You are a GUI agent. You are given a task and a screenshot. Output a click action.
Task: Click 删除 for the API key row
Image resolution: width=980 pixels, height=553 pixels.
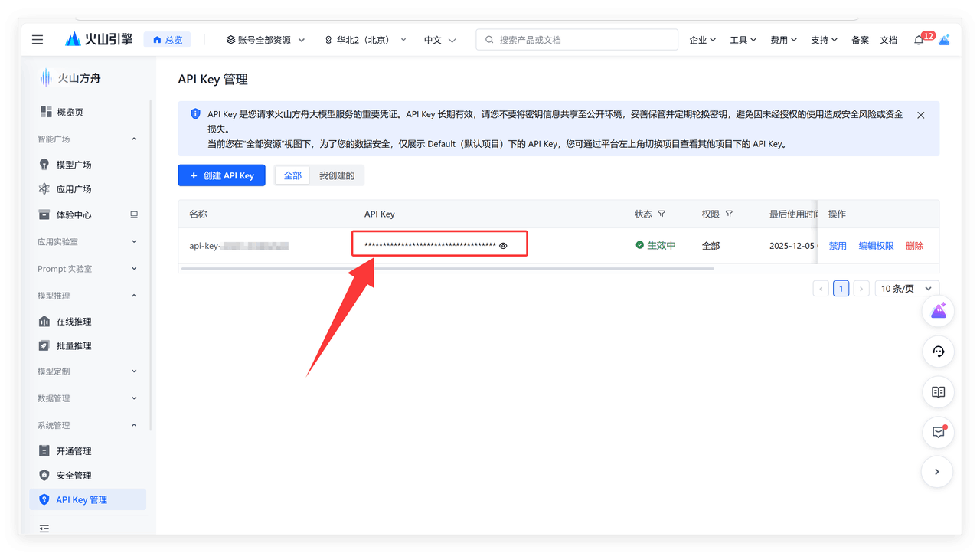915,246
